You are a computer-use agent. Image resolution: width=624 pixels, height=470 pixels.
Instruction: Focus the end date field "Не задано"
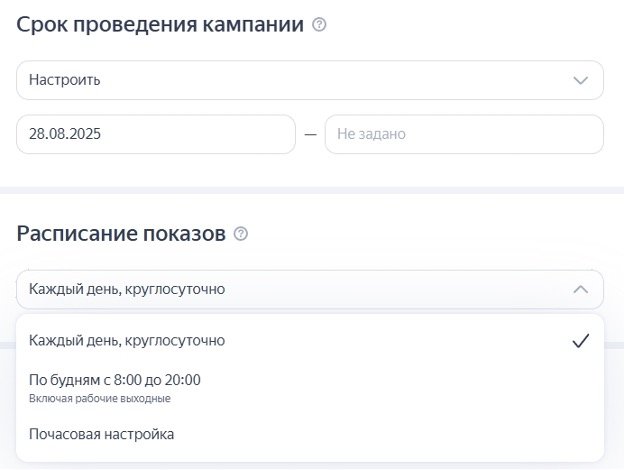(x=464, y=134)
